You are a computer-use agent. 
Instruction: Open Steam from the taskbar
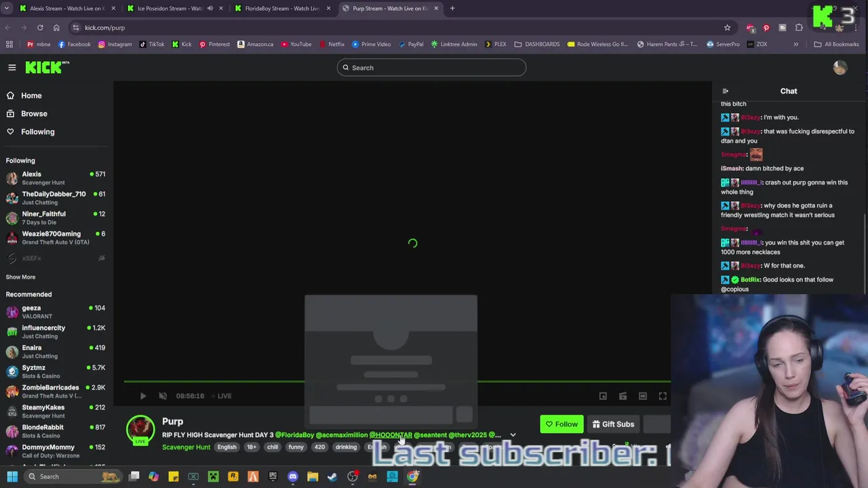click(x=332, y=476)
